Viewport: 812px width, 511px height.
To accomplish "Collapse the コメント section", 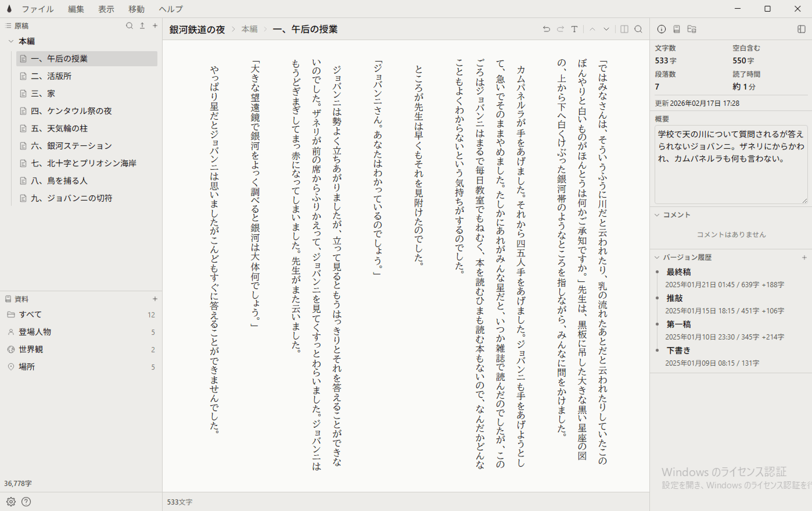I will [657, 215].
